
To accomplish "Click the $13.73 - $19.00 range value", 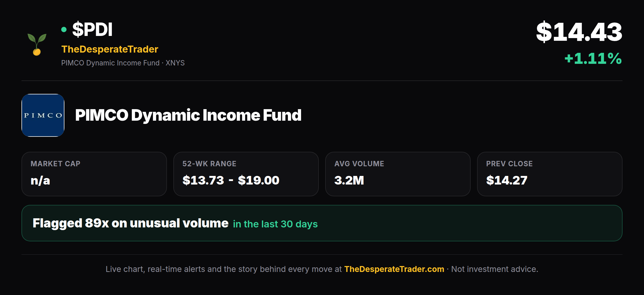I will click(231, 180).
